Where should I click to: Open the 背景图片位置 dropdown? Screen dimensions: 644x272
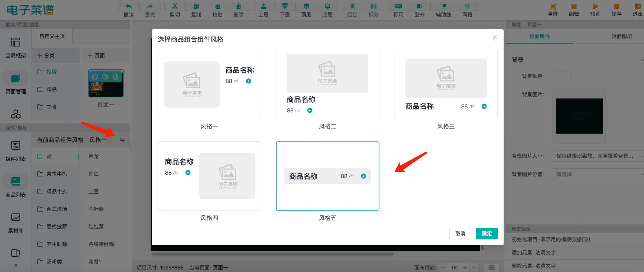click(598, 174)
